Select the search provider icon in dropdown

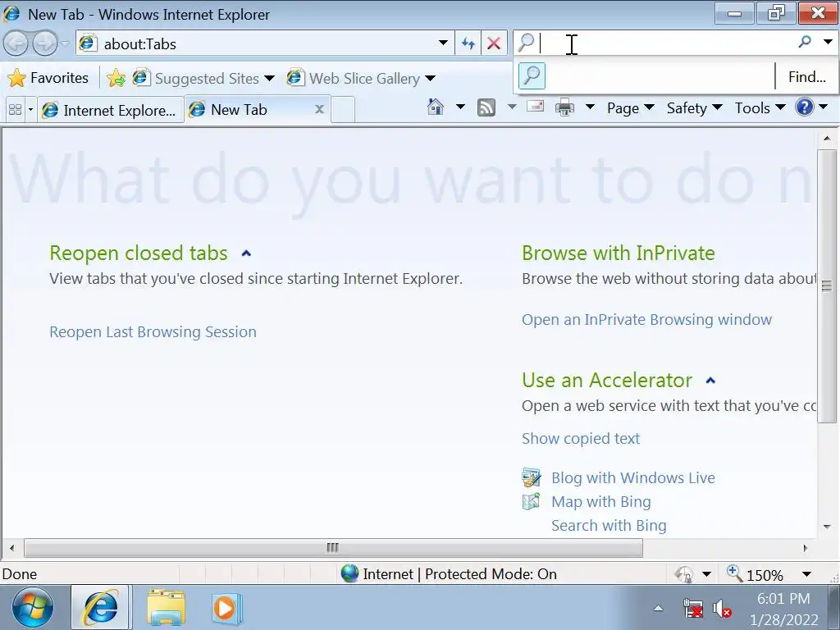(x=532, y=76)
